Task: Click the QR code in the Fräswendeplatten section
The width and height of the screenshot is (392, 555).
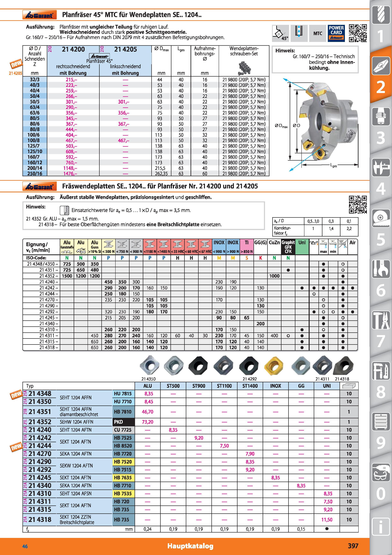Action: pos(358,205)
